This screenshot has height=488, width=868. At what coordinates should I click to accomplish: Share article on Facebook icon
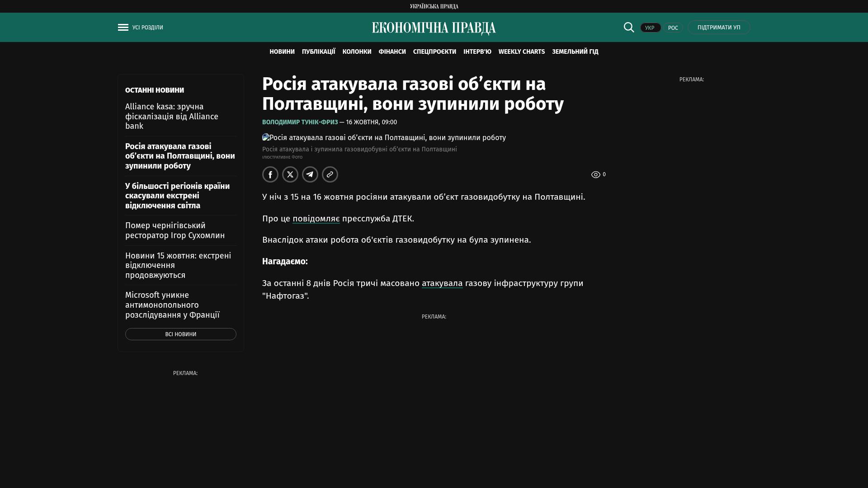pyautogui.click(x=270, y=174)
